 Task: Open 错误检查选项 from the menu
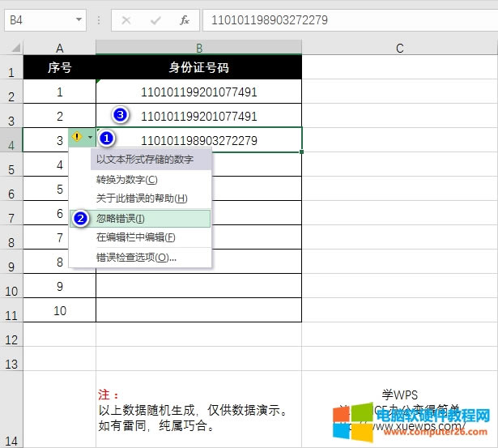point(136,258)
